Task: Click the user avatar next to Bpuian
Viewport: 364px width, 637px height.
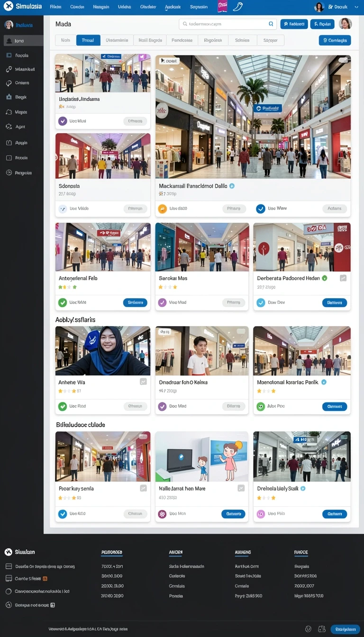Action: coord(345,24)
